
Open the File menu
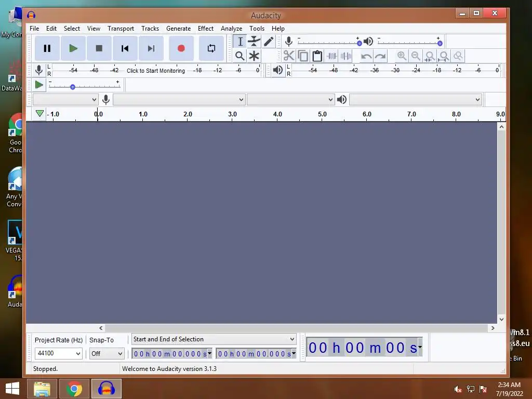(x=34, y=29)
